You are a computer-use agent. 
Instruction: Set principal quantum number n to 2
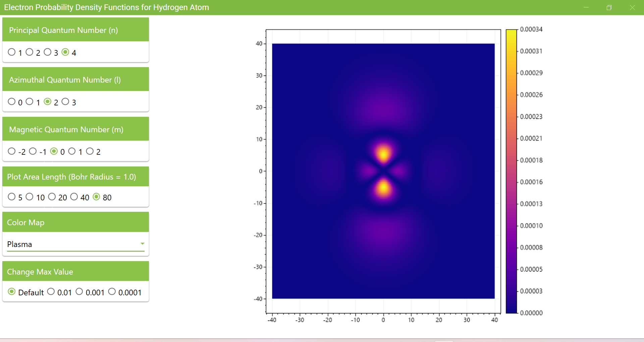point(30,52)
